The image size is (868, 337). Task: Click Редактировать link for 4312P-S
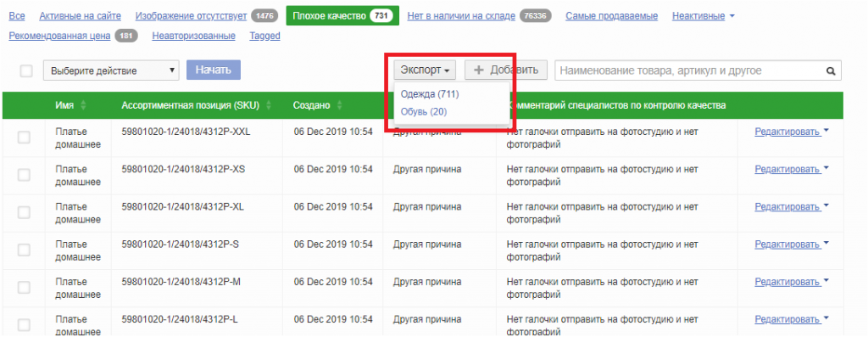click(x=787, y=244)
